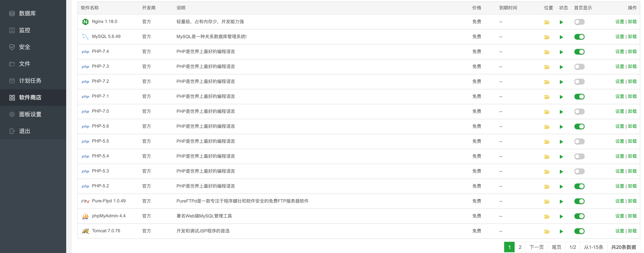Disable homepage display for PHP-5.2
Viewport: 644px width, 253px height.
click(x=579, y=186)
